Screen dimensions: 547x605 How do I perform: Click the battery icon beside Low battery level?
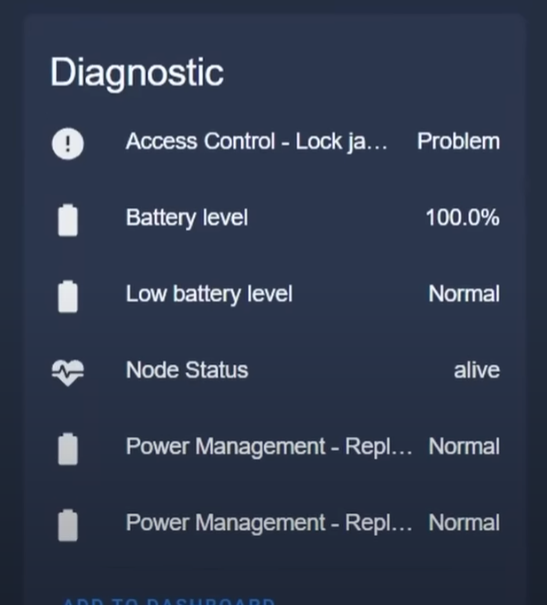point(68,296)
